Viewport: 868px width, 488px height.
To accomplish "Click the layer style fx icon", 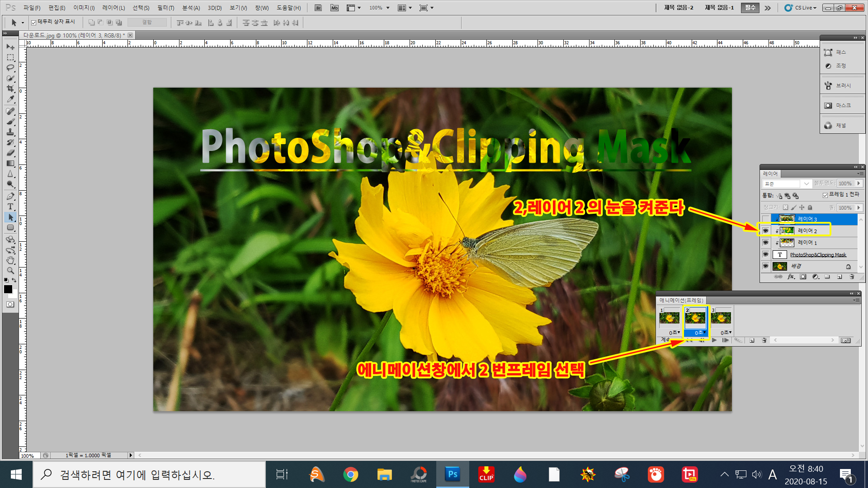I will (791, 277).
